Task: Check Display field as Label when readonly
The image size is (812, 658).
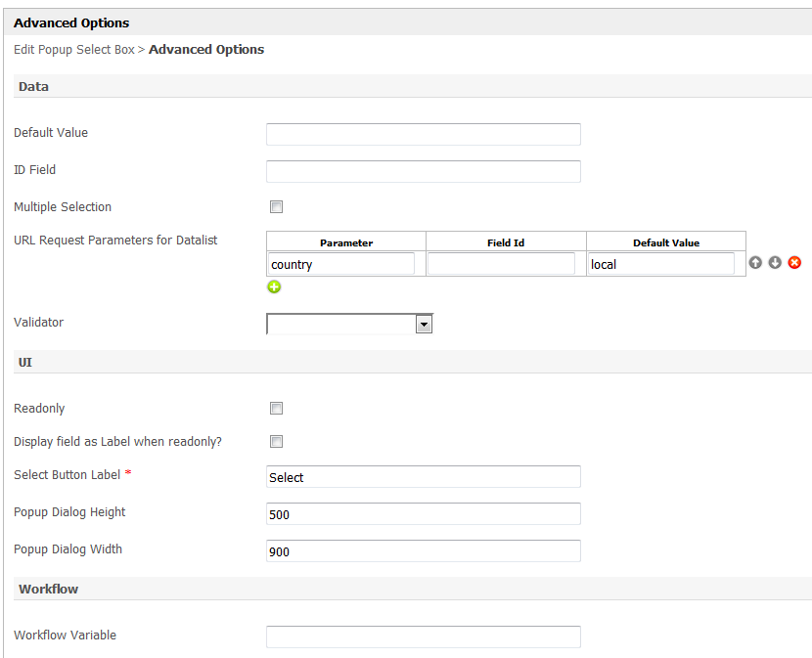Action: tap(276, 442)
